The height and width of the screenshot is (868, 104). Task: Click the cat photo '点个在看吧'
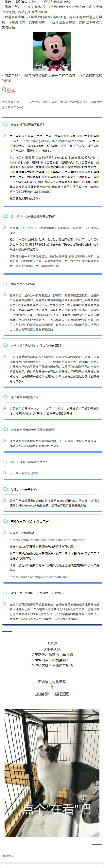click(52, 763)
